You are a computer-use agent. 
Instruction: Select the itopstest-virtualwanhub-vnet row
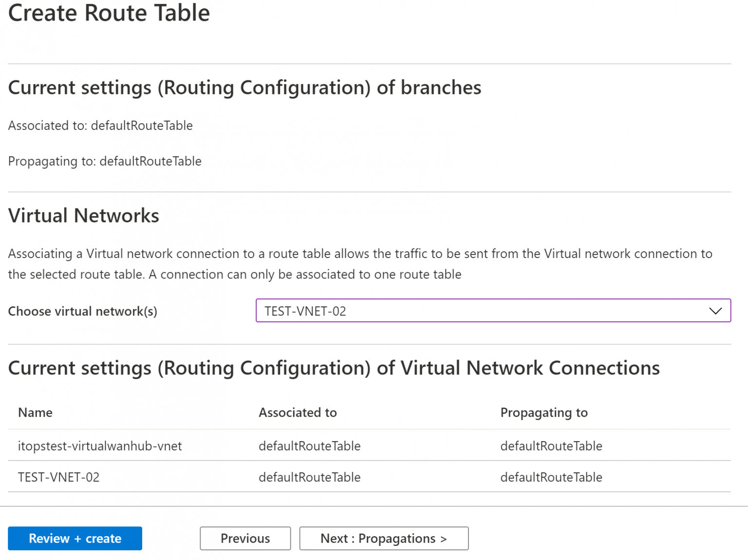click(x=100, y=446)
